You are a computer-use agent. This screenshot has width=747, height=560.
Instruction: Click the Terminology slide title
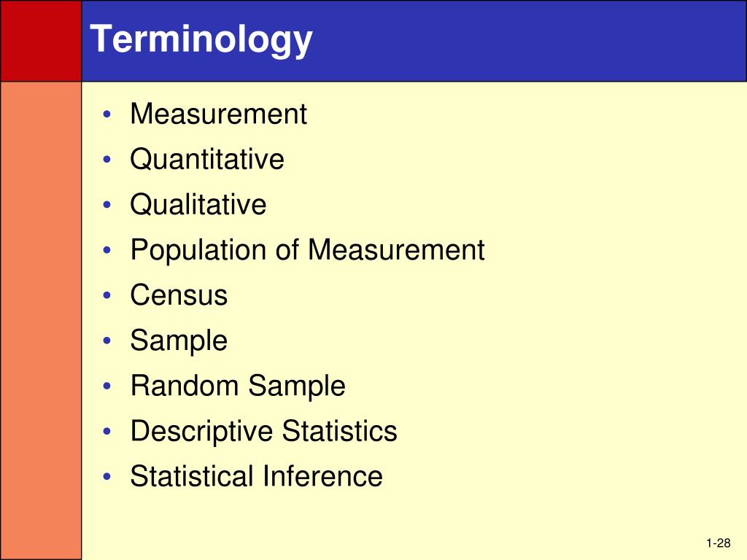click(201, 40)
